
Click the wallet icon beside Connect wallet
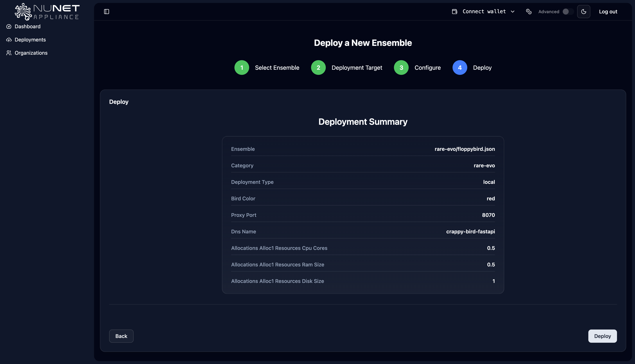point(455,12)
